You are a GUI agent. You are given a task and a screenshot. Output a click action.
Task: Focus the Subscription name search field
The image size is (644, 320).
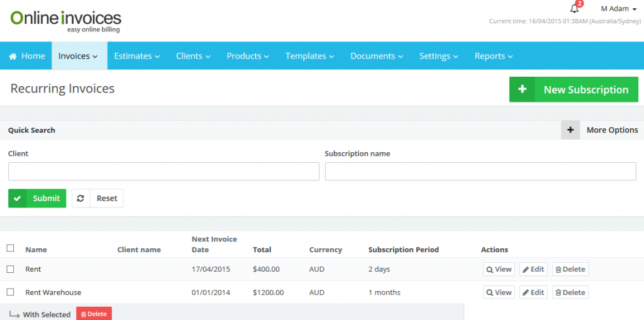coord(480,172)
